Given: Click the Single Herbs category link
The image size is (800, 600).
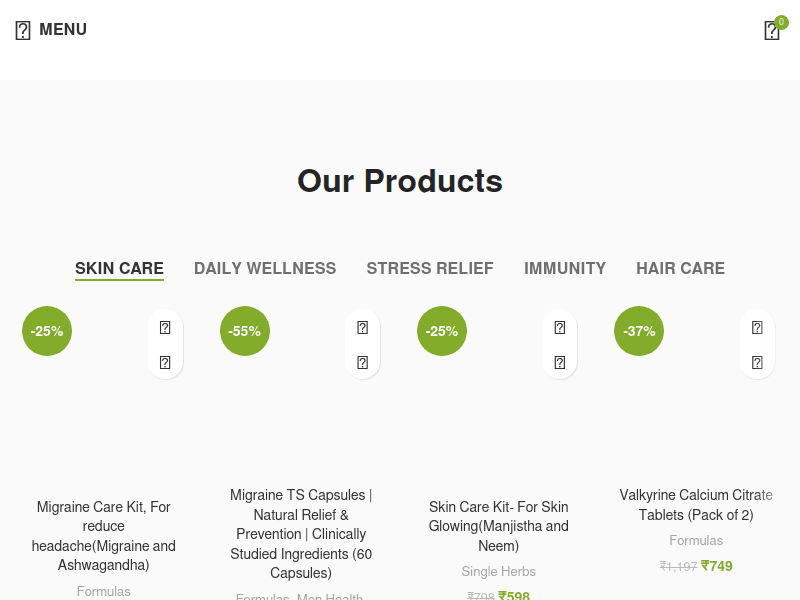Looking at the screenshot, I should pos(499,572).
